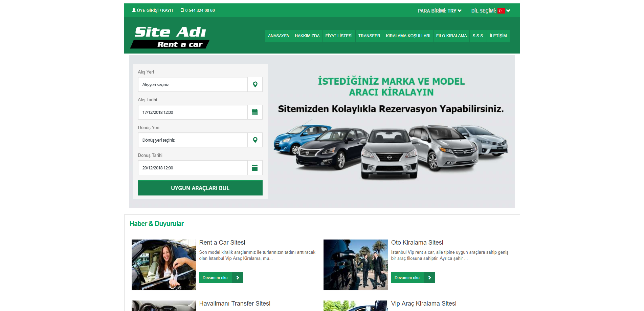
Task: Open the DİL SEÇİMİ language chevron
Action: 508,11
